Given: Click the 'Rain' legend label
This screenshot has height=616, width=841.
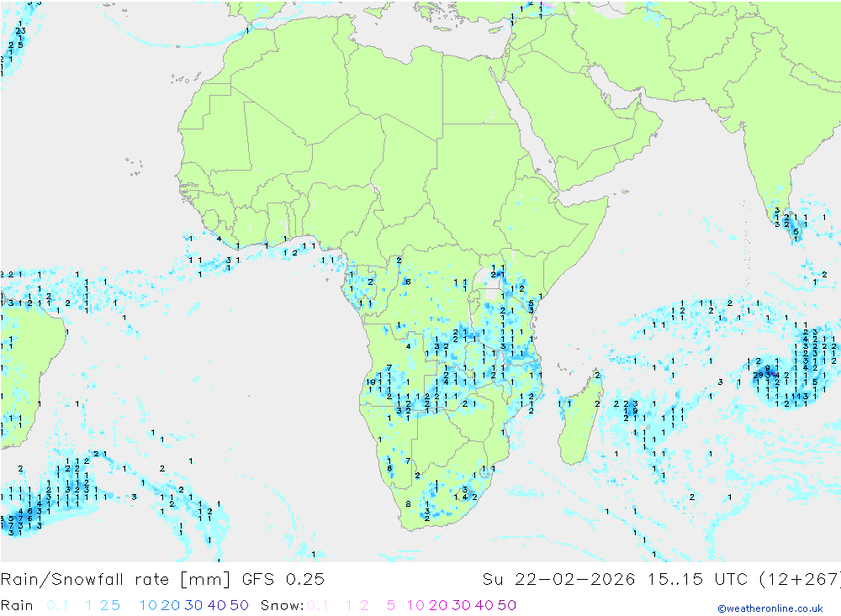Looking at the screenshot, I should pyautogui.click(x=17, y=605).
